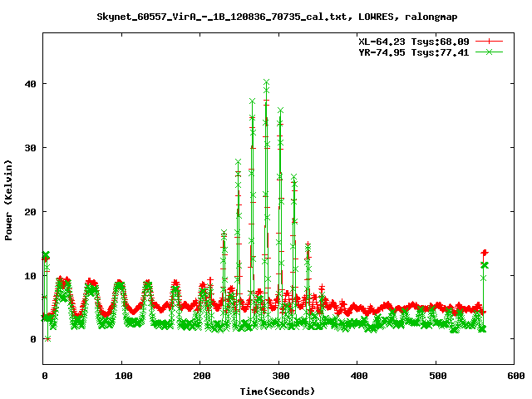Click the green marker at zero Kelvin near start
Viewport: 532px width, 399px height.
47,339
